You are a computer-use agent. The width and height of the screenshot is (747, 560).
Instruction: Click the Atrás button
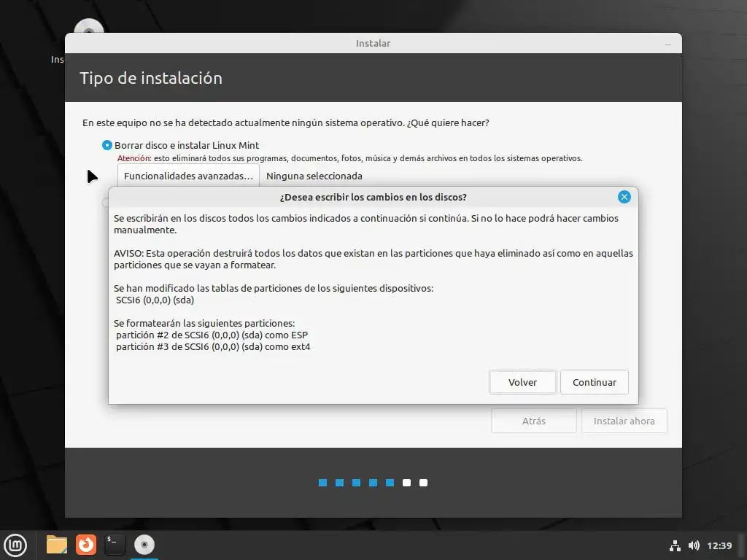(x=533, y=421)
